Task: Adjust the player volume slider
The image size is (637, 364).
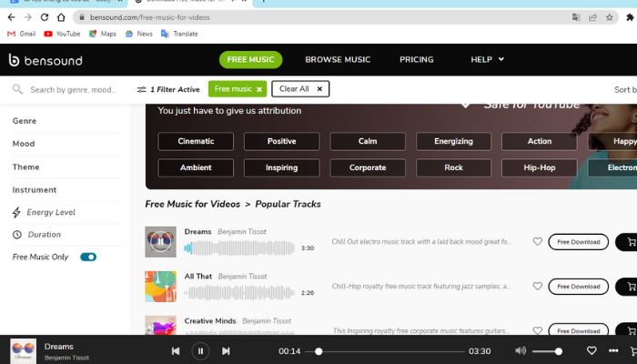Action: point(547,351)
